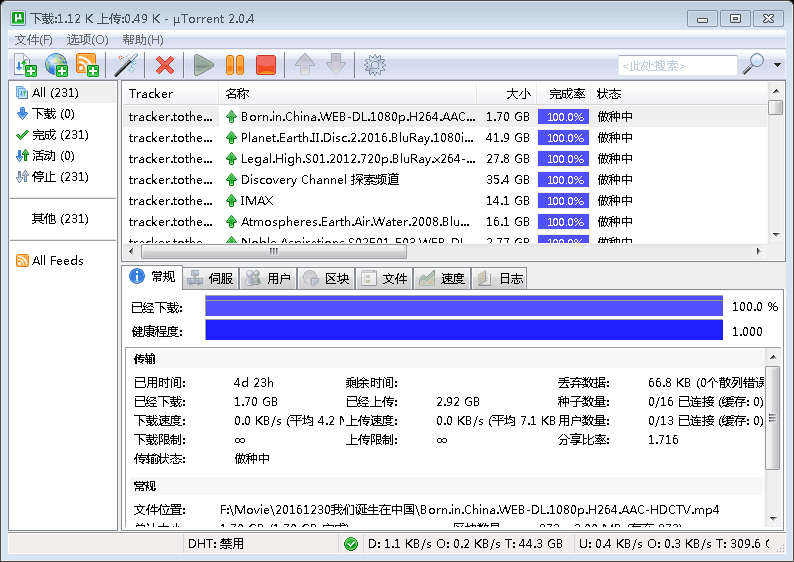Open the 选项(O) menu
This screenshot has width=794, height=562.
[x=88, y=39]
